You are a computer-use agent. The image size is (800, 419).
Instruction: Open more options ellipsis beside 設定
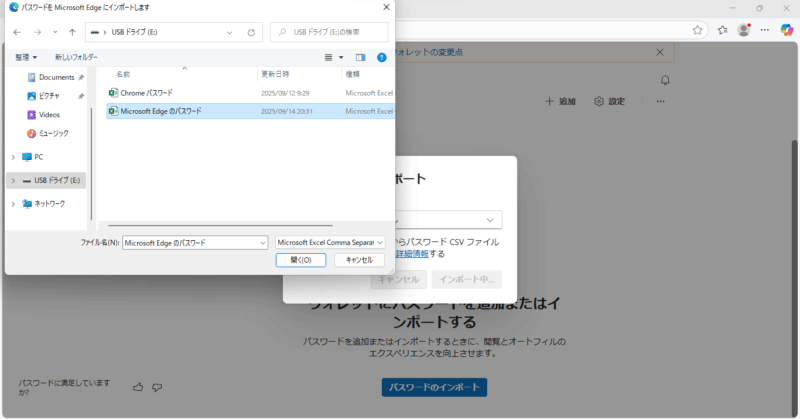coord(661,102)
